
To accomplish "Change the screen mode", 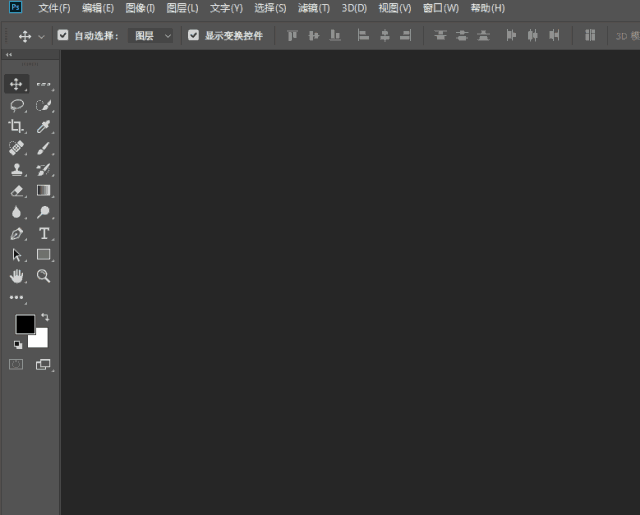I will point(43,364).
